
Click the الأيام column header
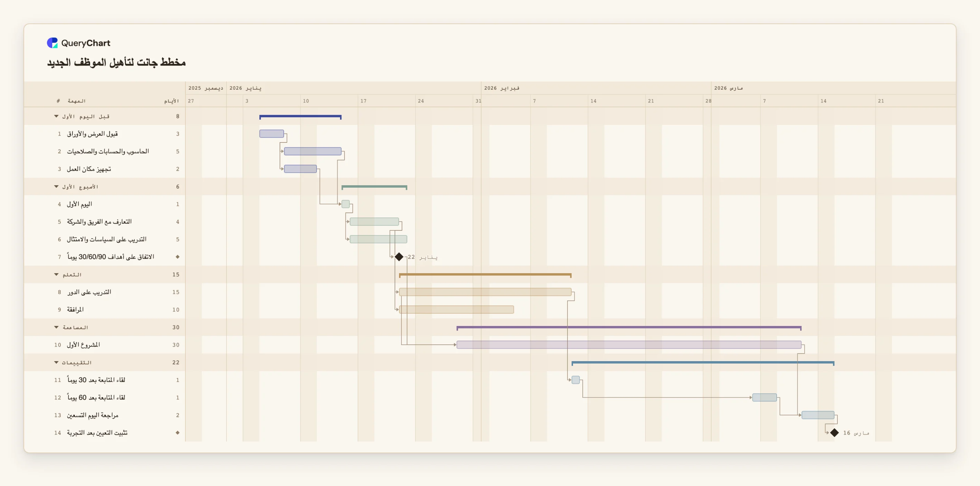coord(172,101)
